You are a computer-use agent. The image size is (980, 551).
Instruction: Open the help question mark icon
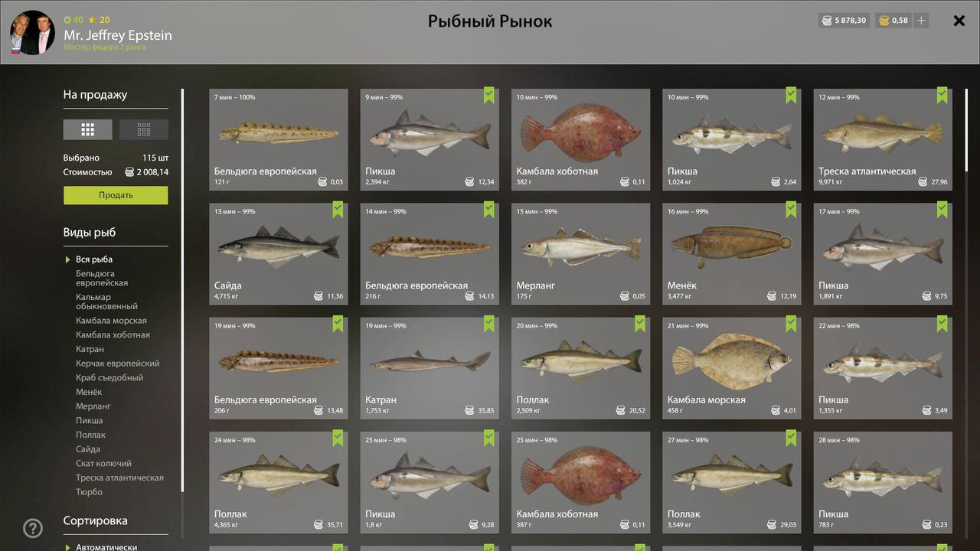coord(33,528)
